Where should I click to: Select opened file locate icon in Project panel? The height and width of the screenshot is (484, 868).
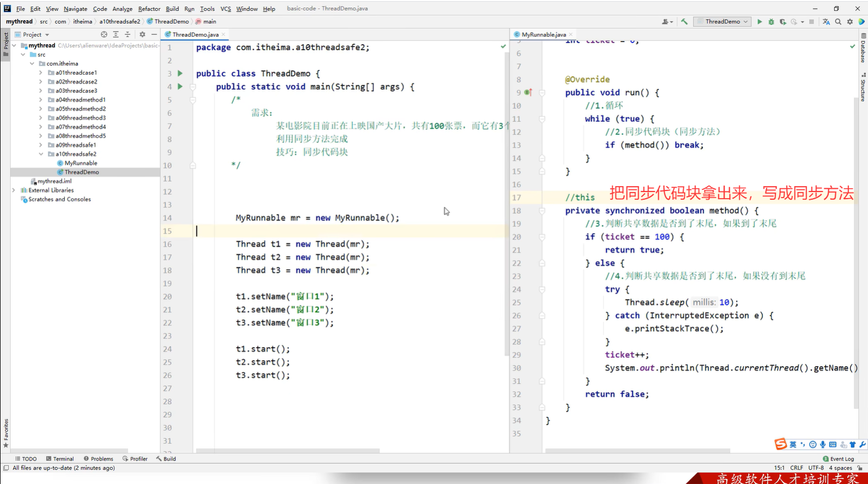tap(104, 34)
